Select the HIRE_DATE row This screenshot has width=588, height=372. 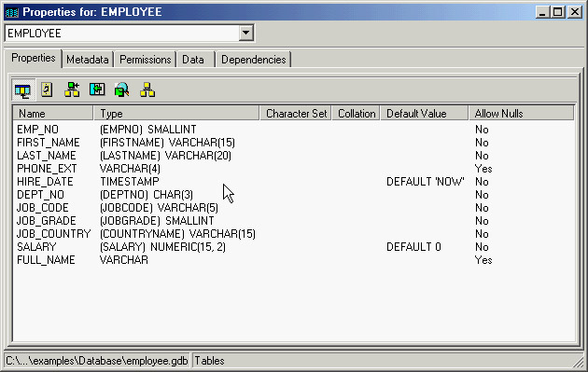294,182
